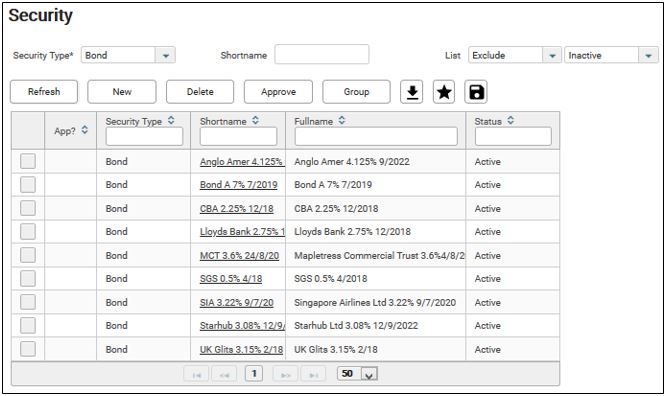Open MCT 3.6% 24/8/20 shortname link

pyautogui.click(x=239, y=256)
